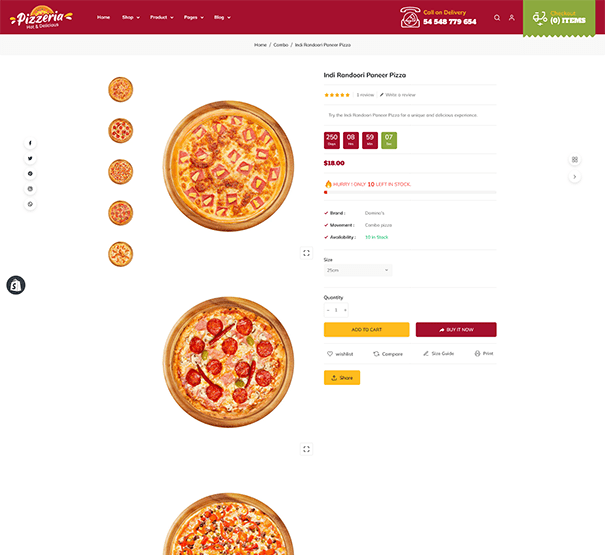605x555 pixels.
Task: Go to Home in navigation menu
Action: pos(103,17)
